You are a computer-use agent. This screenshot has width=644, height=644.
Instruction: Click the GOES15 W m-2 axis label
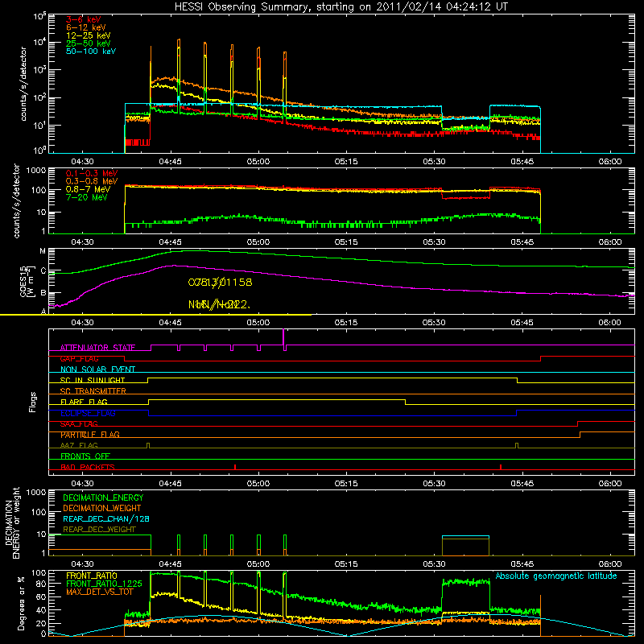point(28,281)
